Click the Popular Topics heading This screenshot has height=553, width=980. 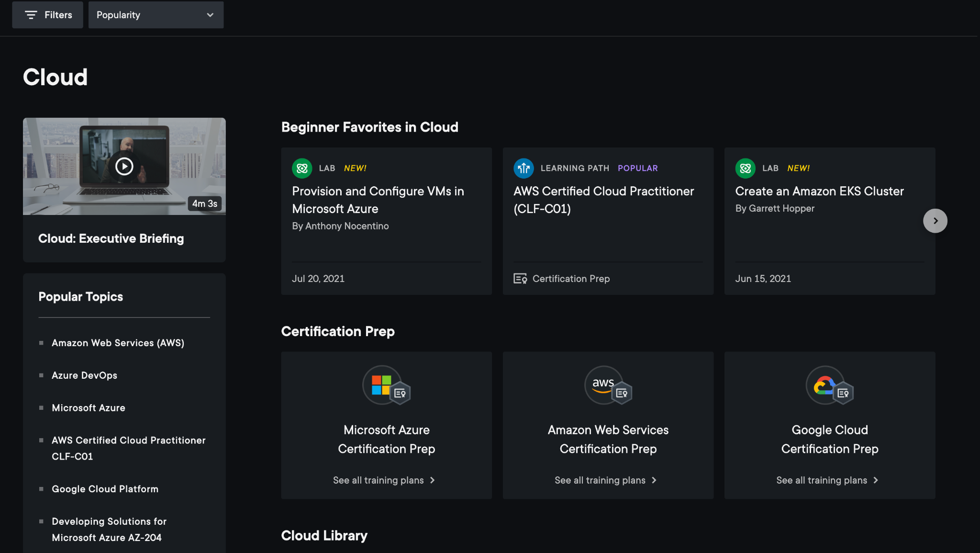pos(80,297)
